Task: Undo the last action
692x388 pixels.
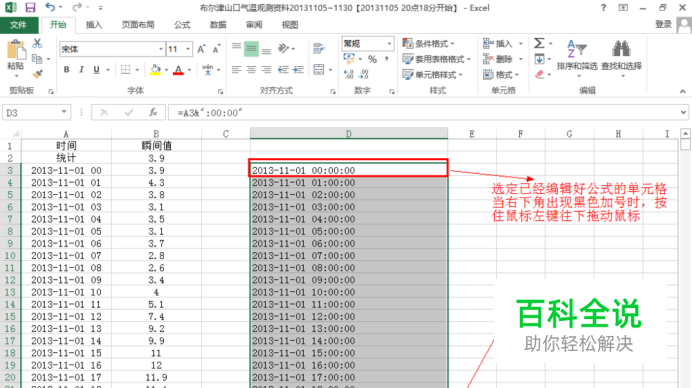Action: [x=50, y=8]
